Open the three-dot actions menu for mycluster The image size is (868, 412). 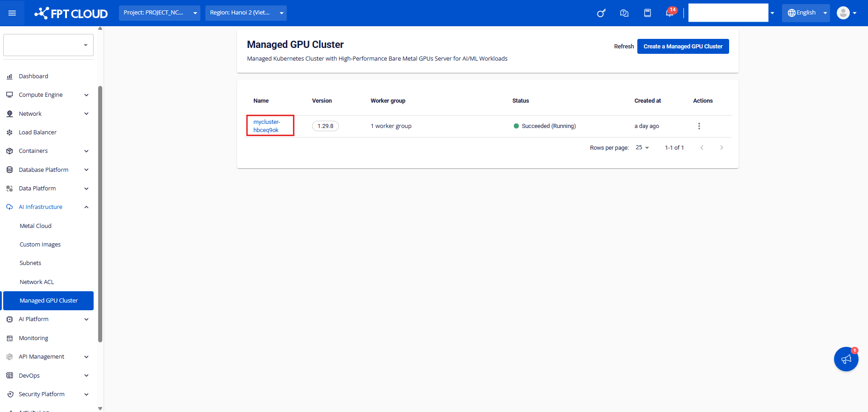click(699, 126)
